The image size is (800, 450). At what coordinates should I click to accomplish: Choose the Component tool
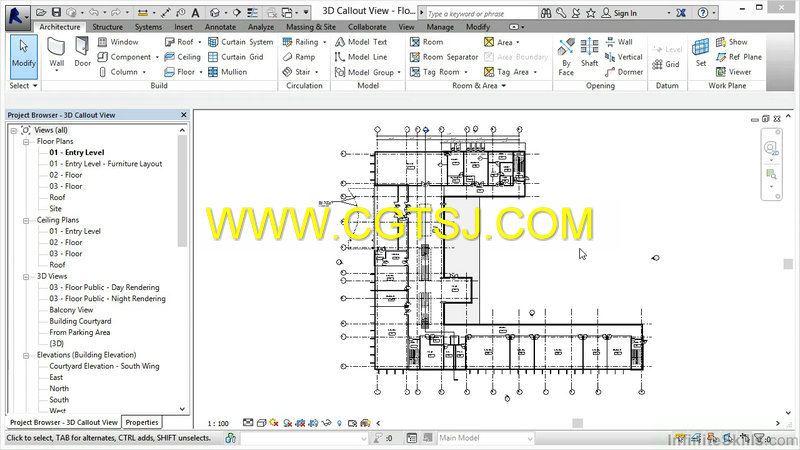(124, 57)
